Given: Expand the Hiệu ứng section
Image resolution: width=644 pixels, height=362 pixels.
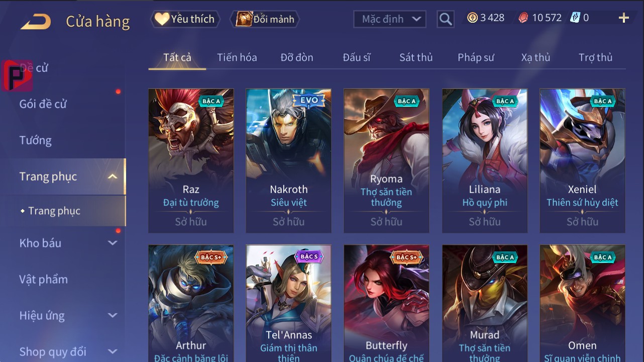Looking at the screenshot, I should pos(113,315).
